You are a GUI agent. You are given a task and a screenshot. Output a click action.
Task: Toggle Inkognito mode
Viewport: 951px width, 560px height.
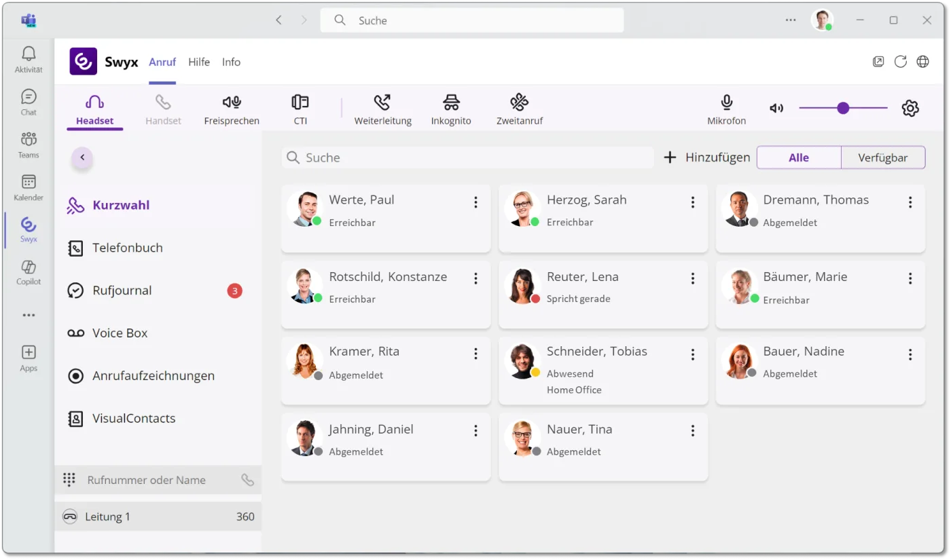pyautogui.click(x=451, y=110)
